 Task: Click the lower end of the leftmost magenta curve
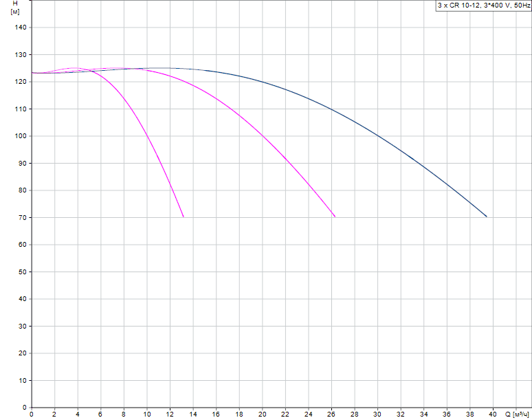pyautogui.click(x=184, y=217)
